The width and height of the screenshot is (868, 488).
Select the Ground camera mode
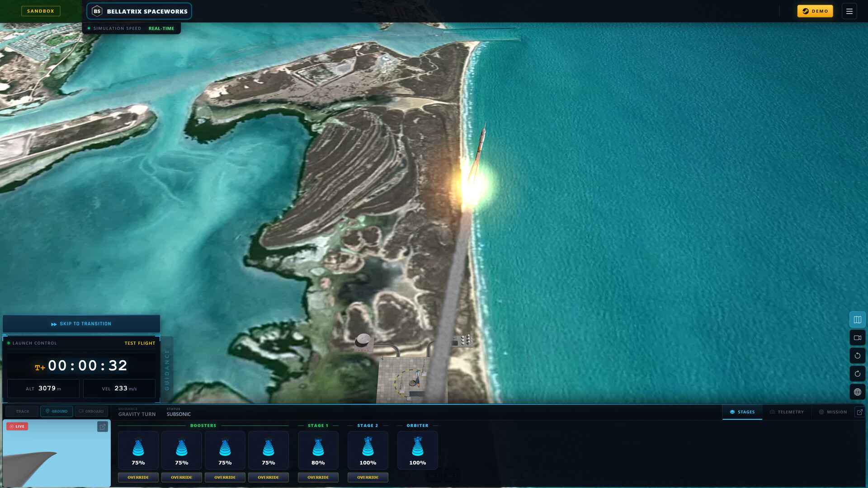[x=57, y=412]
